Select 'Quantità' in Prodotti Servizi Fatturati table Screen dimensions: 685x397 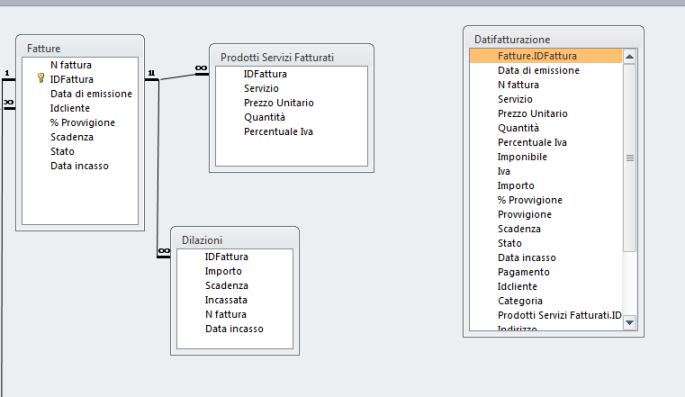264,117
